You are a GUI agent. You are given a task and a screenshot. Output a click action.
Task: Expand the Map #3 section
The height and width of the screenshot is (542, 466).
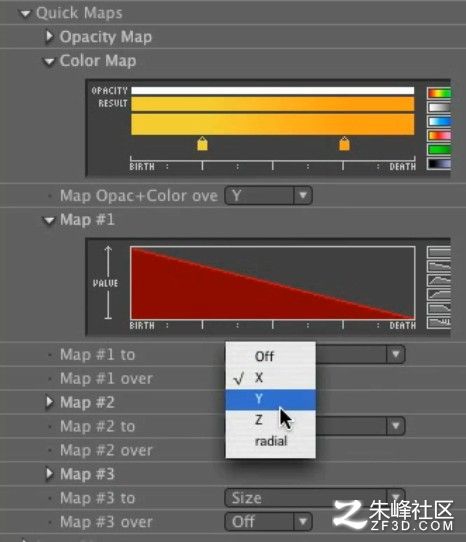[49, 474]
